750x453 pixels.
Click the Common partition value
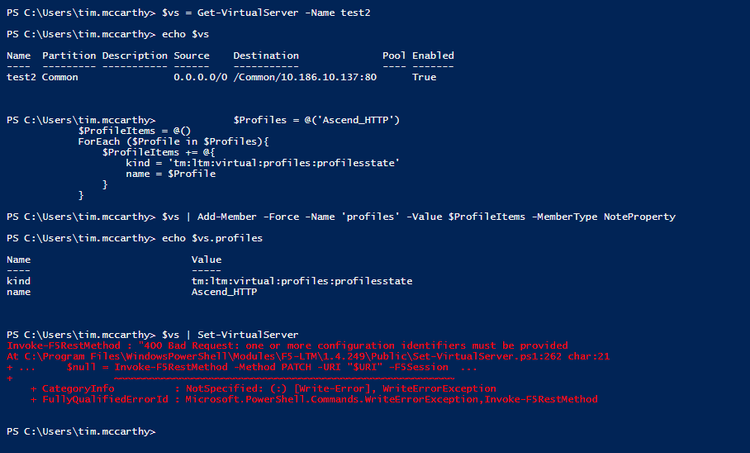[61, 77]
